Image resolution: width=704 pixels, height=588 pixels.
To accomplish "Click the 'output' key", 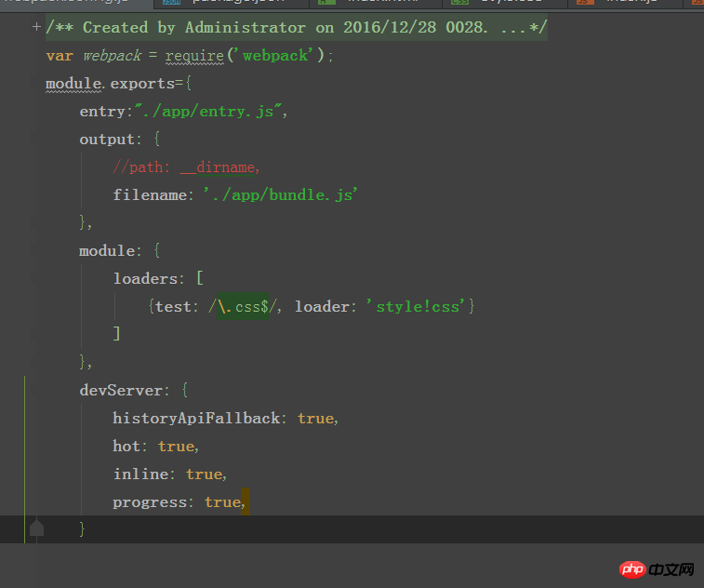I will [x=107, y=140].
